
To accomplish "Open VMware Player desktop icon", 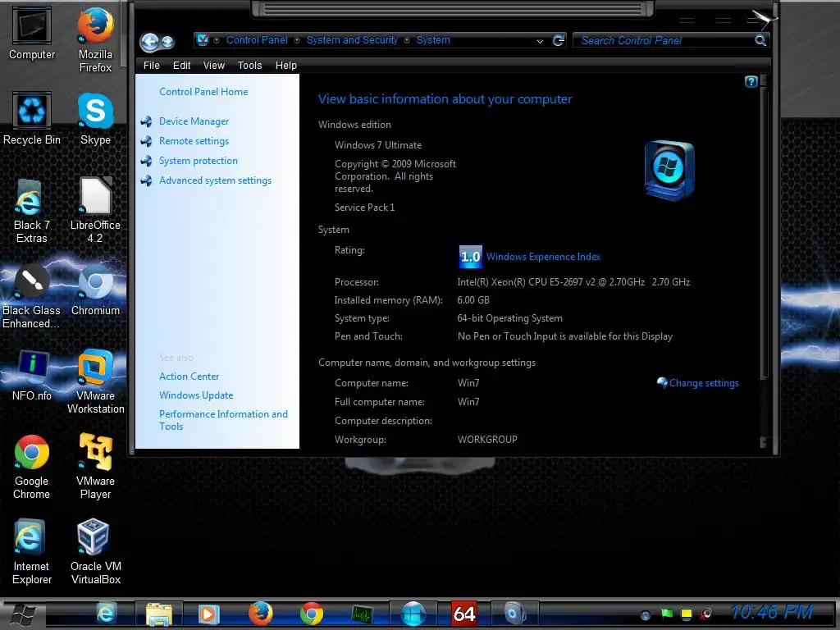I will 95,466.
